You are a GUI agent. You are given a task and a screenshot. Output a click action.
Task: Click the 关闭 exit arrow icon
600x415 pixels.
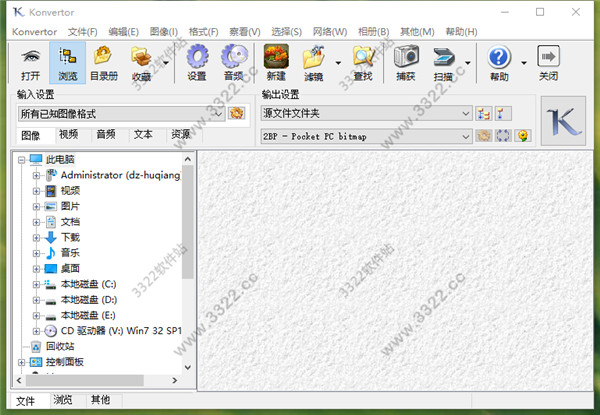548,56
